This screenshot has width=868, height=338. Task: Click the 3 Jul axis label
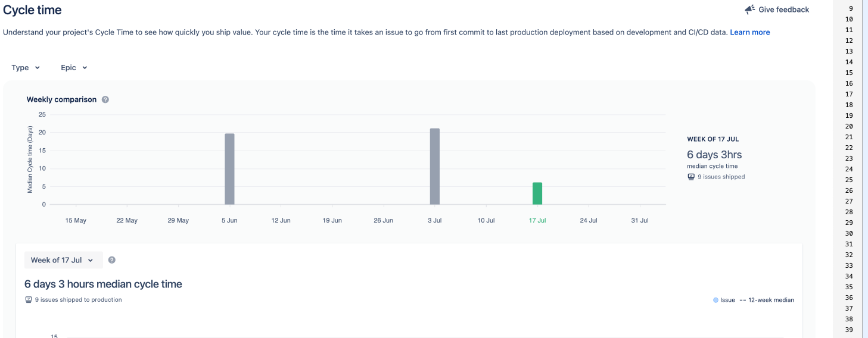point(435,220)
